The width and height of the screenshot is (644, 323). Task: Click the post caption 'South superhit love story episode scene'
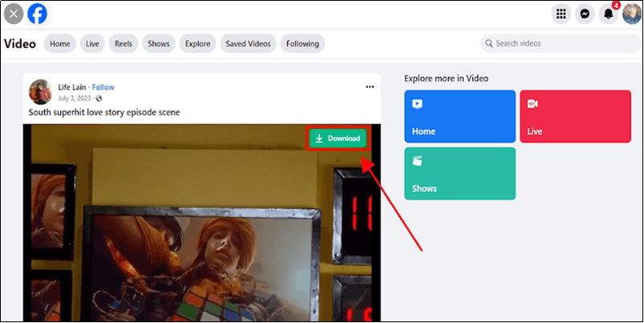click(104, 112)
